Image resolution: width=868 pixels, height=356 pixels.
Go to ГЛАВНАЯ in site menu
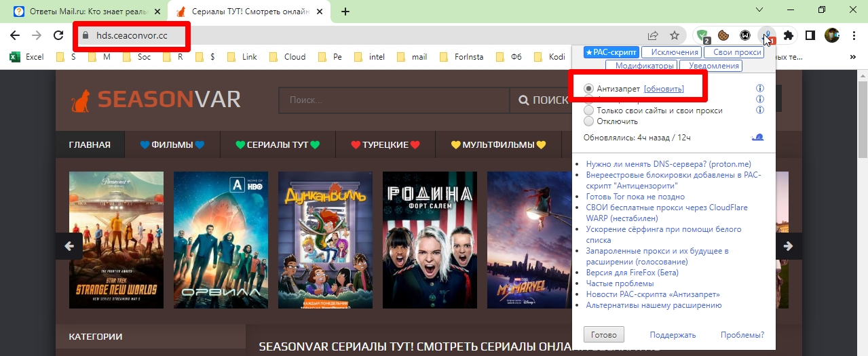[x=90, y=144]
